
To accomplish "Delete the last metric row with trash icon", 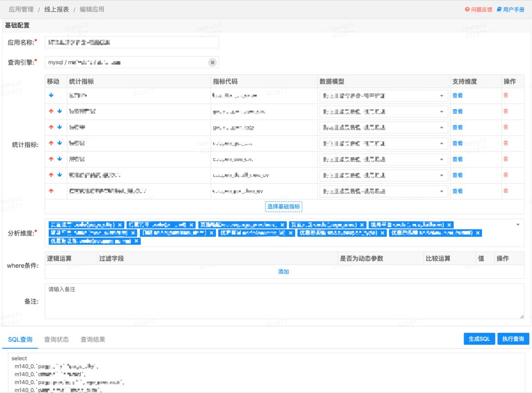I will [x=505, y=191].
